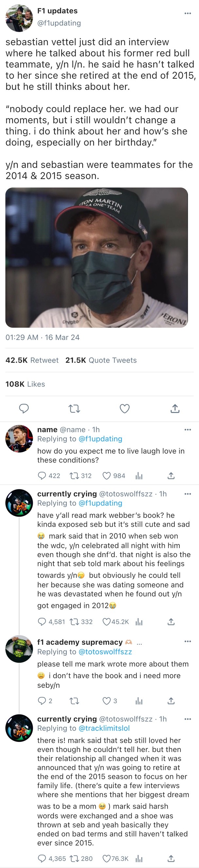The height and width of the screenshot is (868, 199).
Task: Like the Mark Webber's book tweet
Action: tap(107, 622)
